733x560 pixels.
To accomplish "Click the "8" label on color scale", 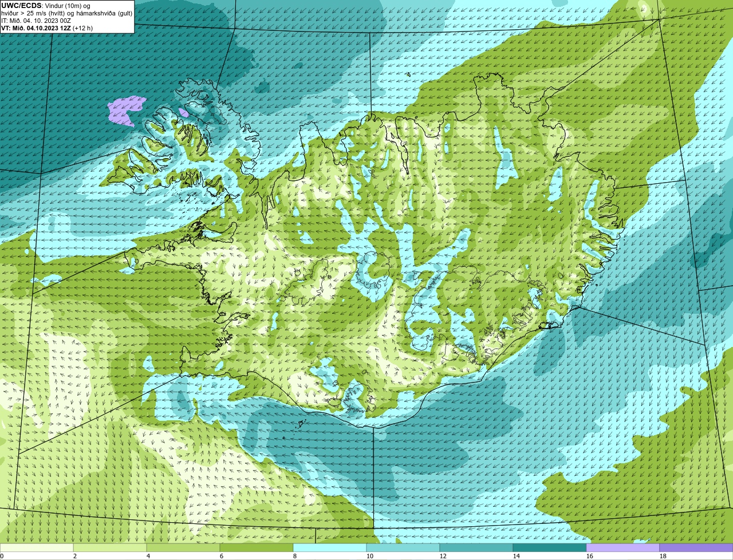I will pos(295,556).
